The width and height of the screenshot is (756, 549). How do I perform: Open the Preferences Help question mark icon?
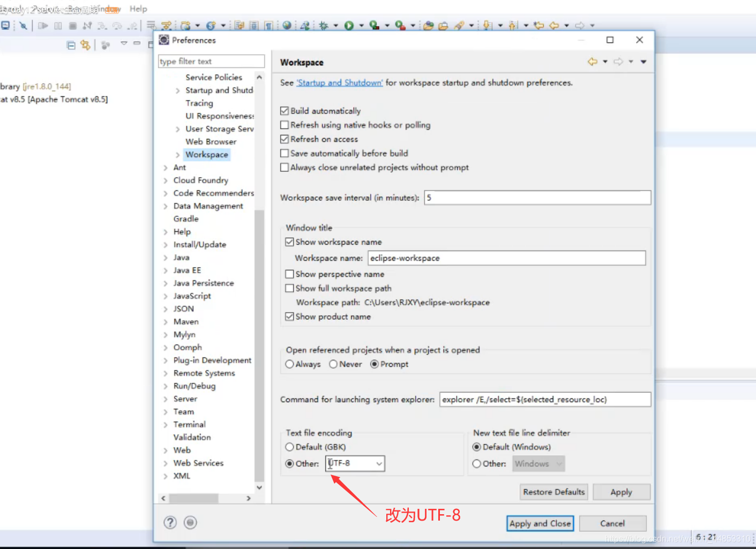pos(170,522)
